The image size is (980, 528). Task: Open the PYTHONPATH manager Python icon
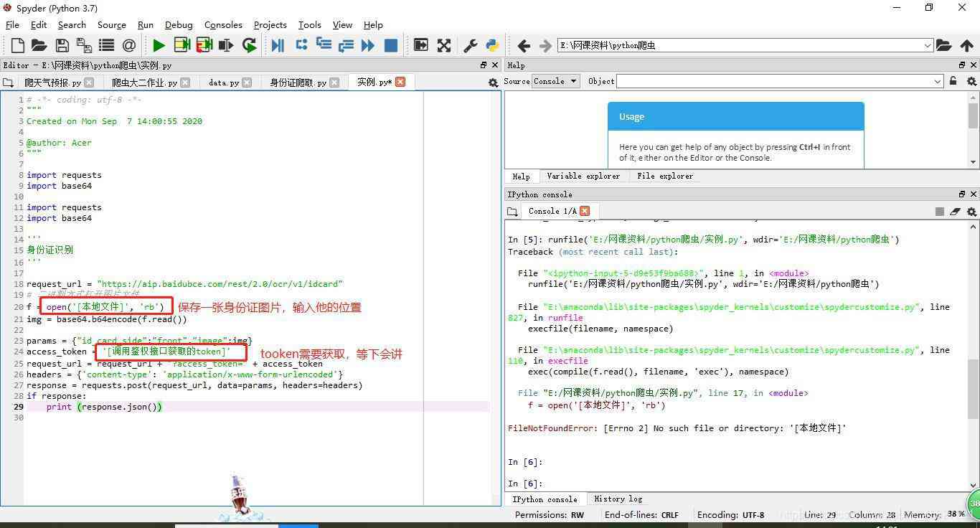(492, 45)
